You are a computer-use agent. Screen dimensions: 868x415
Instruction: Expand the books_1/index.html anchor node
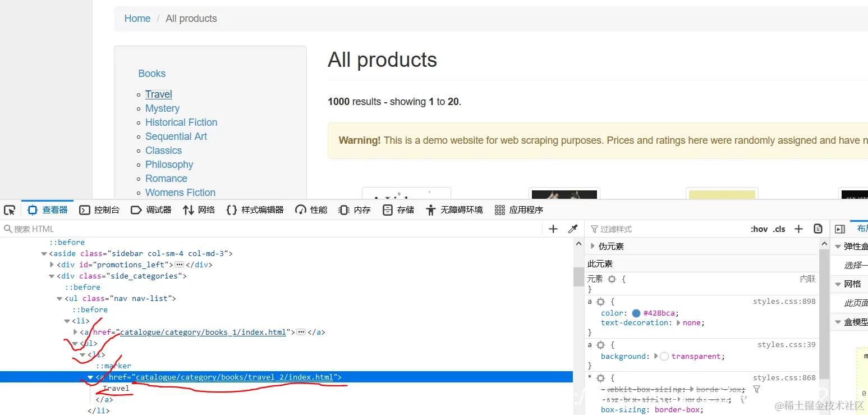coord(75,332)
